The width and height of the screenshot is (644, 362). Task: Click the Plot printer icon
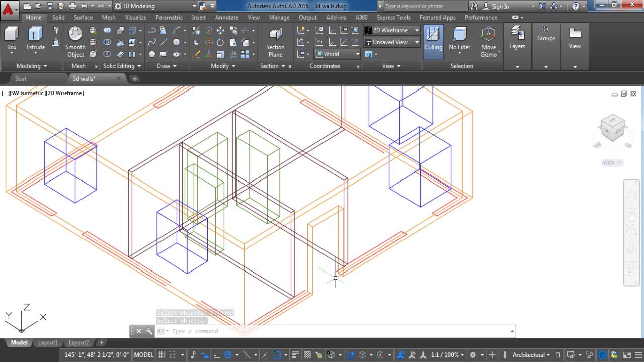tap(72, 6)
